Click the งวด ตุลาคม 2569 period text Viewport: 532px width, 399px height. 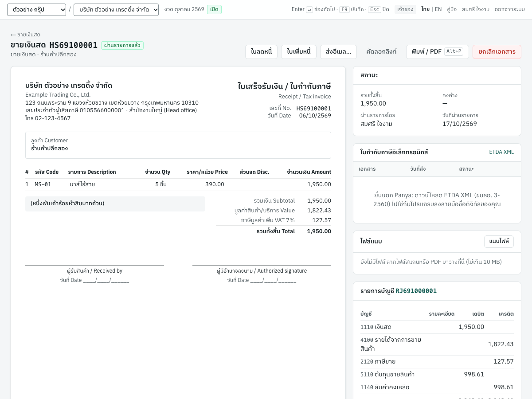click(184, 9)
